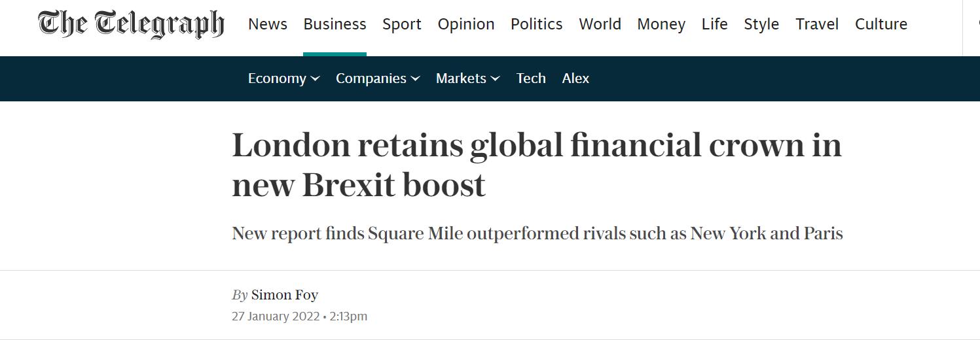Expand the Economy dropdown chevron
This screenshot has height=340, width=980.
(x=316, y=79)
